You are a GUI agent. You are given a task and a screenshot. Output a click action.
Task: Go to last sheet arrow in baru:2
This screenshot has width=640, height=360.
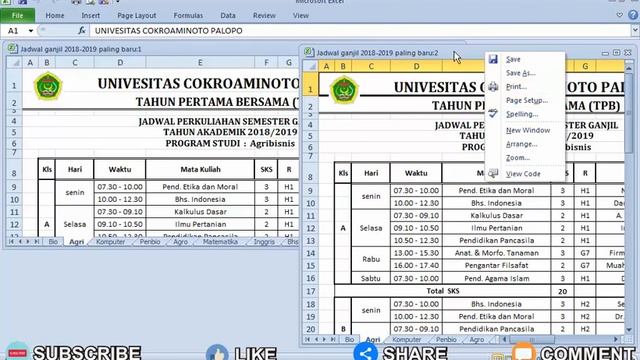point(333,339)
